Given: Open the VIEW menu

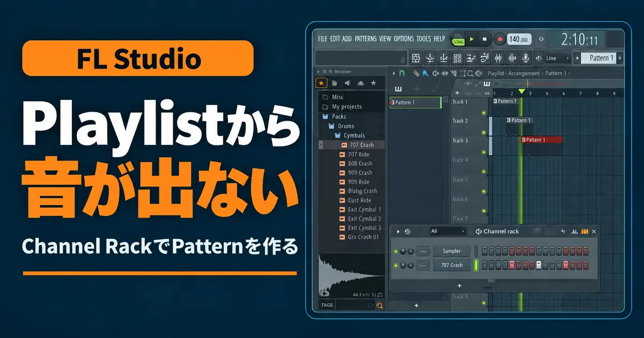Looking at the screenshot, I should pyautogui.click(x=385, y=39).
